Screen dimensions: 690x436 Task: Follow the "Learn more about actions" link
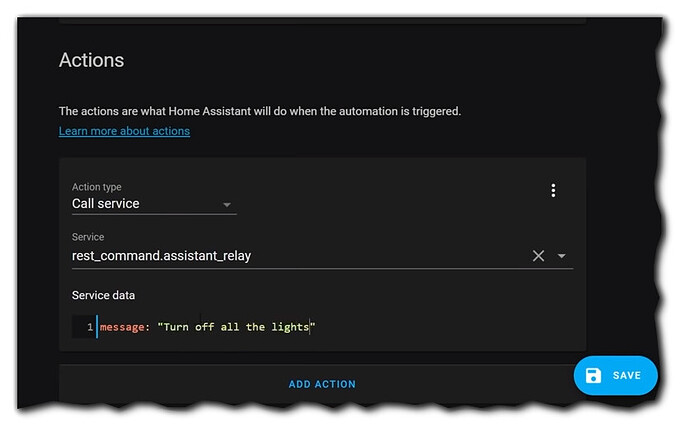pos(124,131)
